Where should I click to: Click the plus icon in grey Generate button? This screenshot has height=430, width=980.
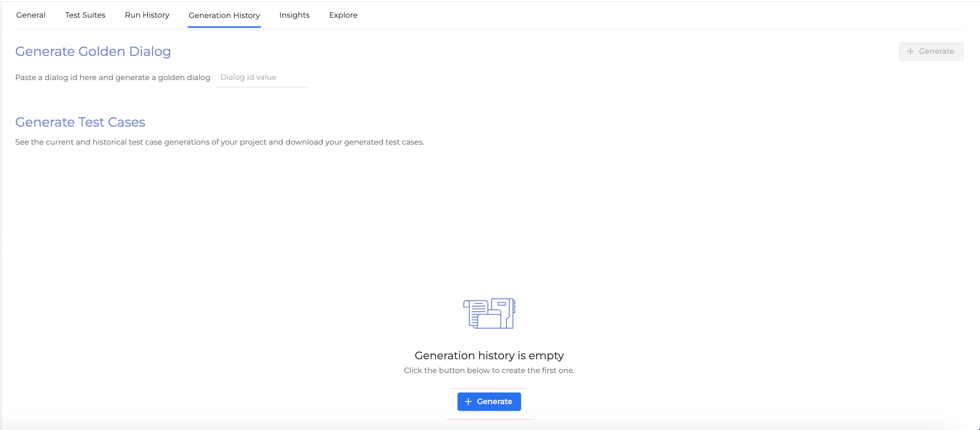(x=910, y=51)
